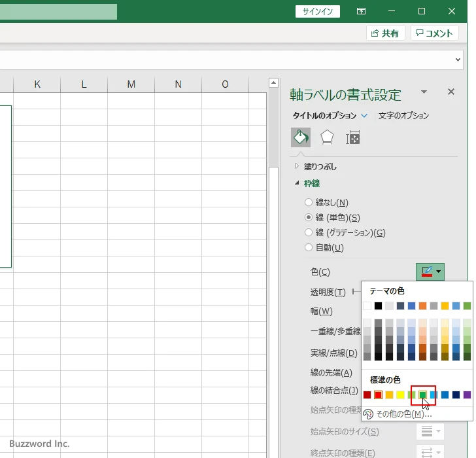The image size is (476, 458).
Task: Click the Cap type (線の先端) label
Action: coord(331,372)
